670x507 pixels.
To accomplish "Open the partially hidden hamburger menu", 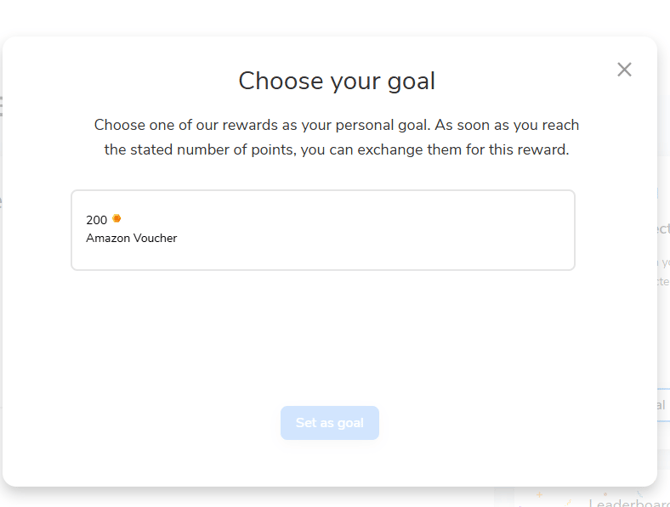I will (1, 105).
